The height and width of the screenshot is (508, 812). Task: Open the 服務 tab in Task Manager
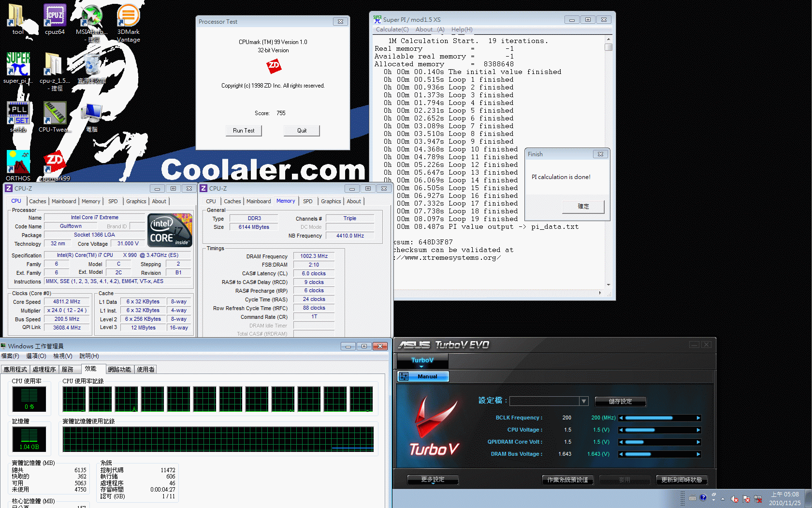point(68,370)
